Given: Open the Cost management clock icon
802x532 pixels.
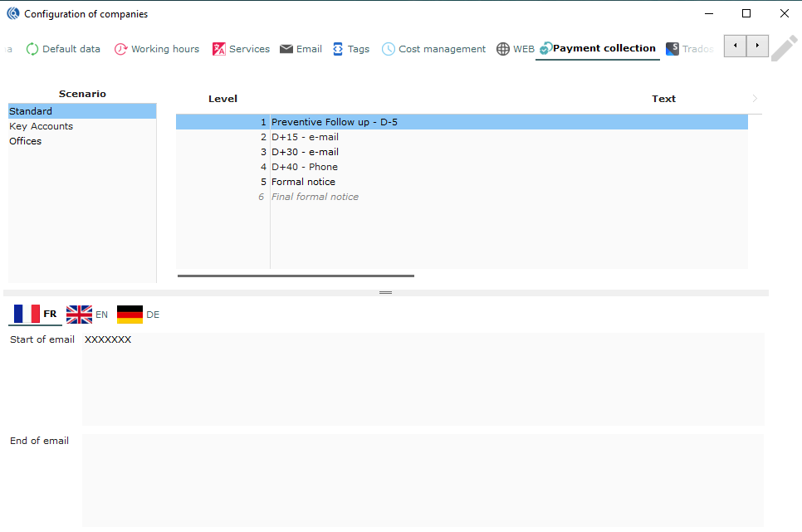Looking at the screenshot, I should pyautogui.click(x=389, y=49).
